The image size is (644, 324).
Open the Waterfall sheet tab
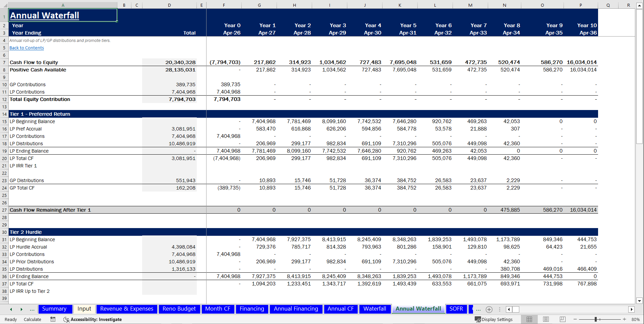(x=375, y=309)
